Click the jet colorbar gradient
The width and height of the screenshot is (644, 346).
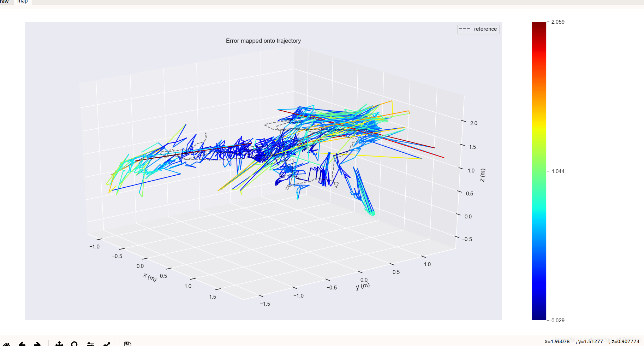coord(539,171)
